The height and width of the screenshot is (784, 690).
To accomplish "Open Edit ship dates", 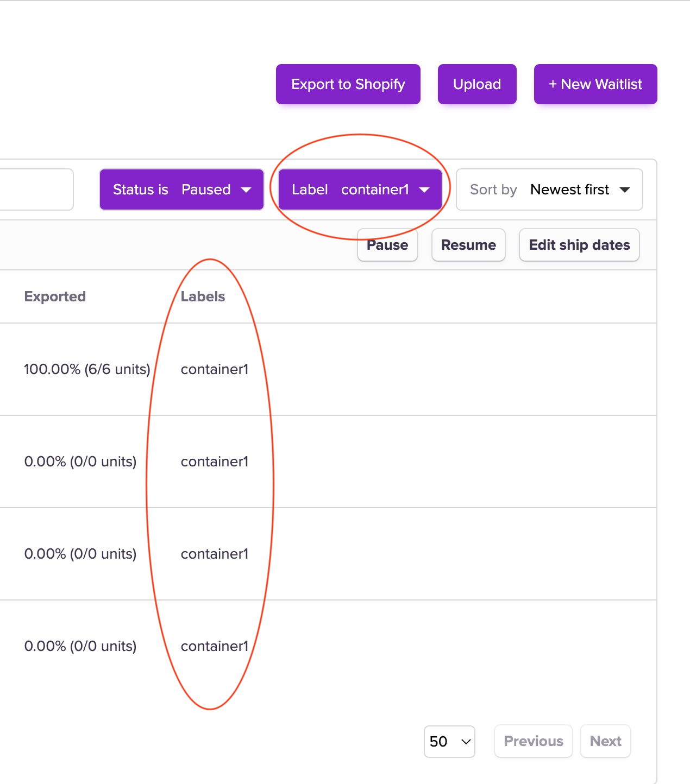I will click(x=579, y=245).
